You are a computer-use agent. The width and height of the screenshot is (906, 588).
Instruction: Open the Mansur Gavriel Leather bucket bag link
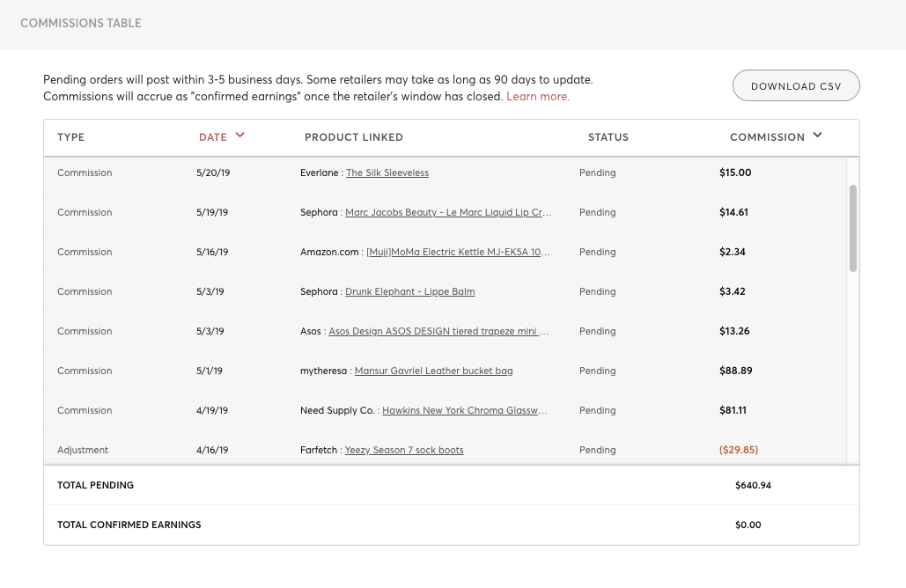pyautogui.click(x=433, y=371)
